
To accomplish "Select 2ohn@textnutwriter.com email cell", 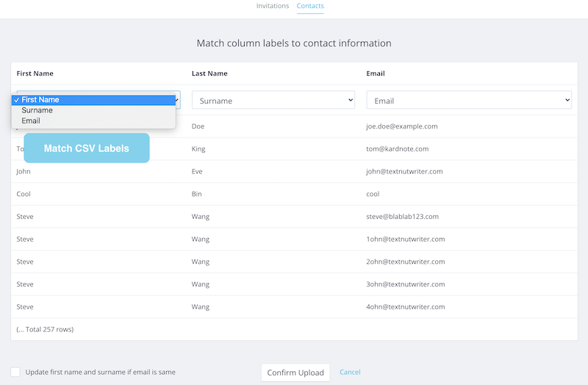I will pos(406,262).
